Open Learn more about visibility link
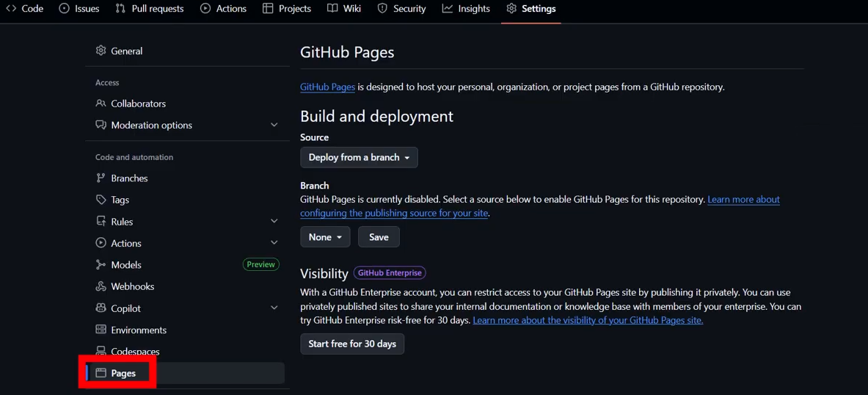Viewport: 868px width, 395px height. 588,320
